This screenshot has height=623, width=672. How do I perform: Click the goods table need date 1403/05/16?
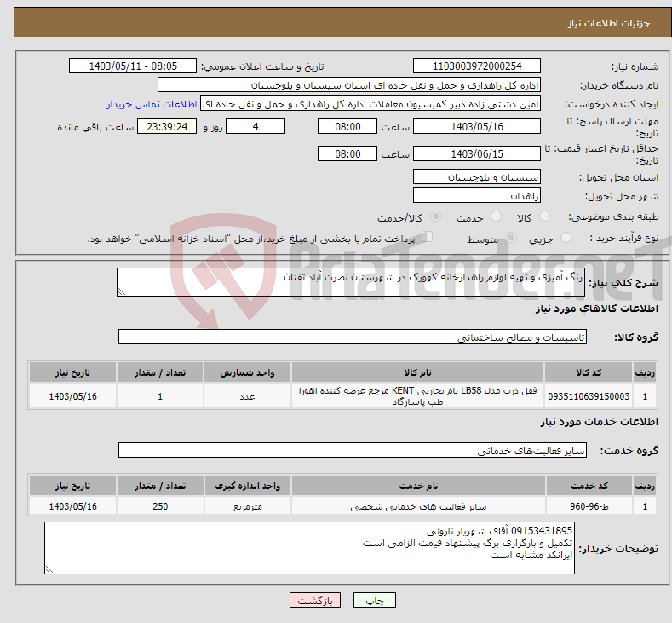point(73,396)
